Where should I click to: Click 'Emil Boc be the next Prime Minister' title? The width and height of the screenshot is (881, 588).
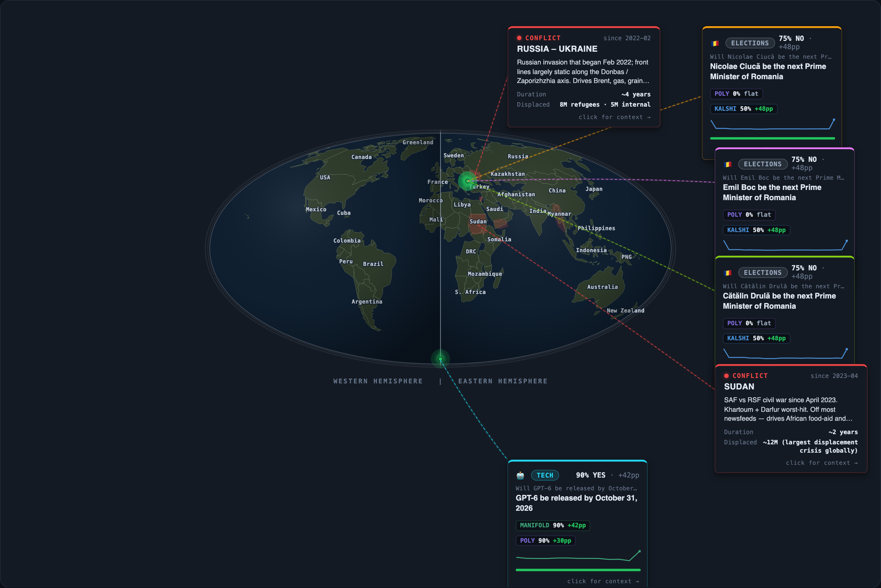tap(772, 192)
